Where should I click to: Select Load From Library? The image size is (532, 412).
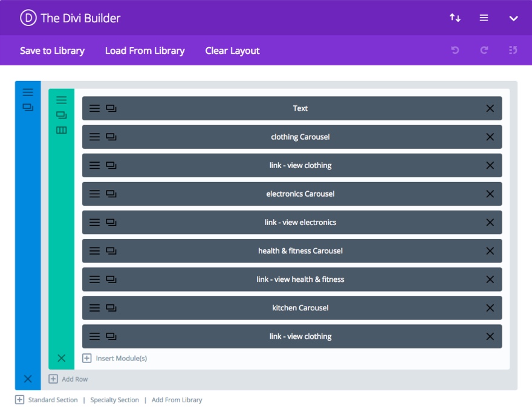pyautogui.click(x=145, y=51)
